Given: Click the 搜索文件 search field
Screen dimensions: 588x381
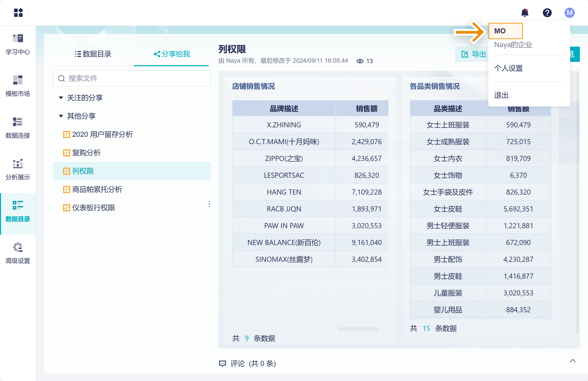Looking at the screenshot, I should [132, 78].
